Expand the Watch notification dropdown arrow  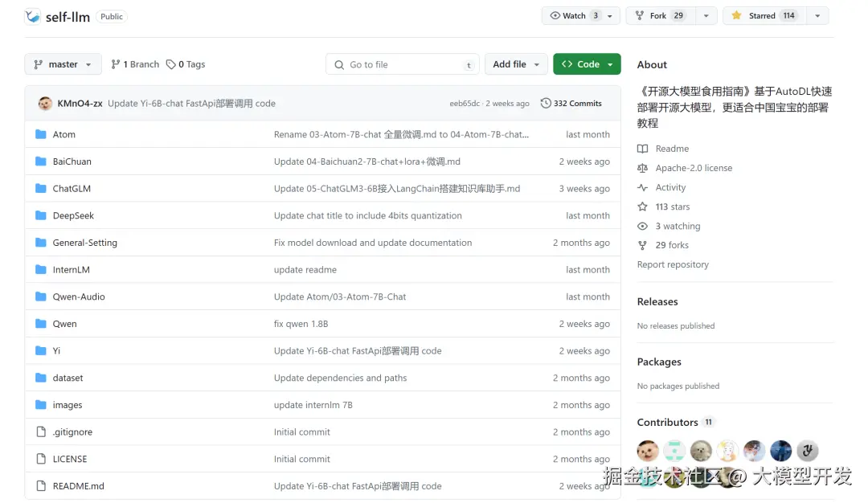(x=610, y=16)
